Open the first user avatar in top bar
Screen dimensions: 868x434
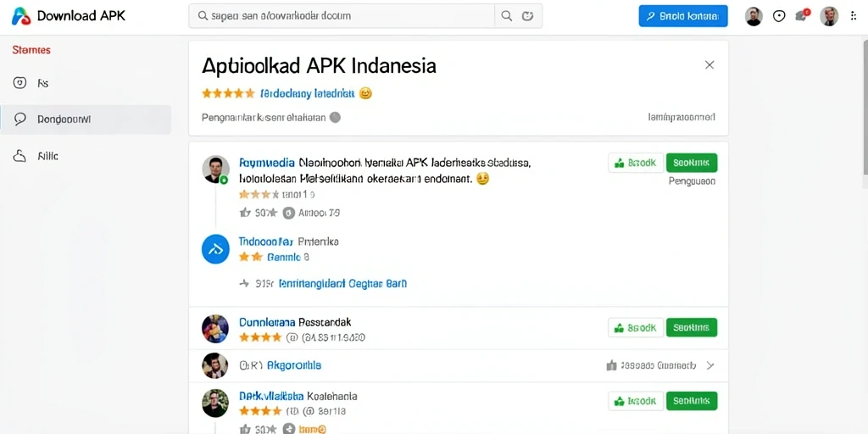[x=754, y=16]
